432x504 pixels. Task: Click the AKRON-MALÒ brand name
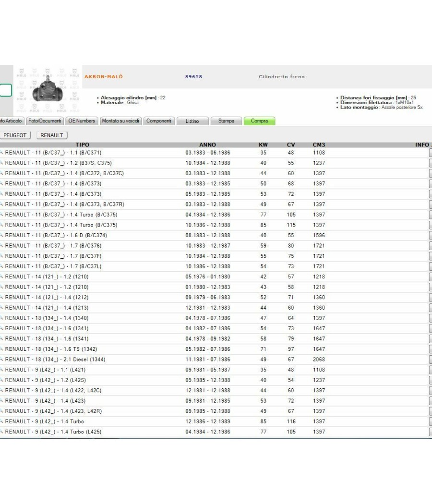point(104,76)
